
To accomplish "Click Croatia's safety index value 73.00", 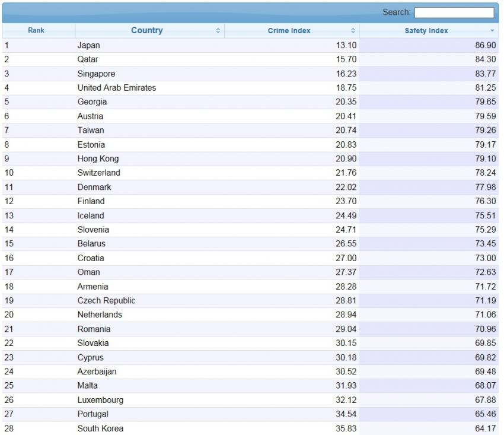I will (x=486, y=258).
